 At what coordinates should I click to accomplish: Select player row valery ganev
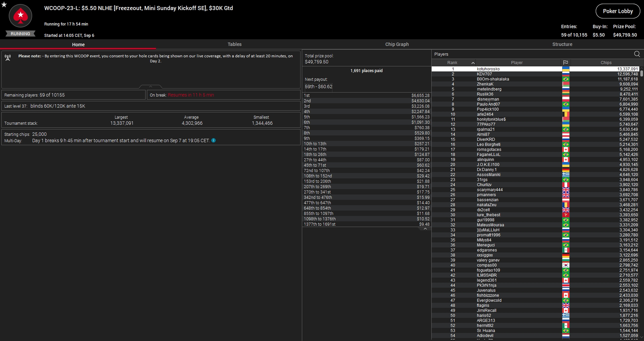[x=535, y=260]
